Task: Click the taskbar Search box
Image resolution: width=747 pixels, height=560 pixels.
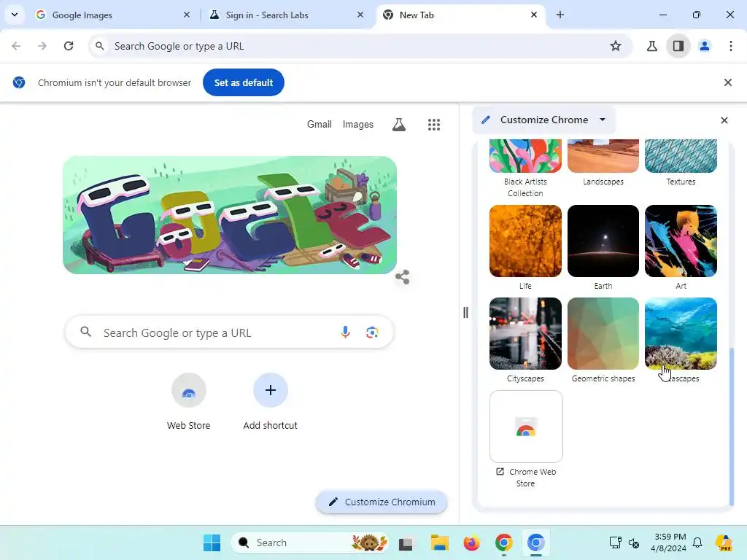Action: 311,542
